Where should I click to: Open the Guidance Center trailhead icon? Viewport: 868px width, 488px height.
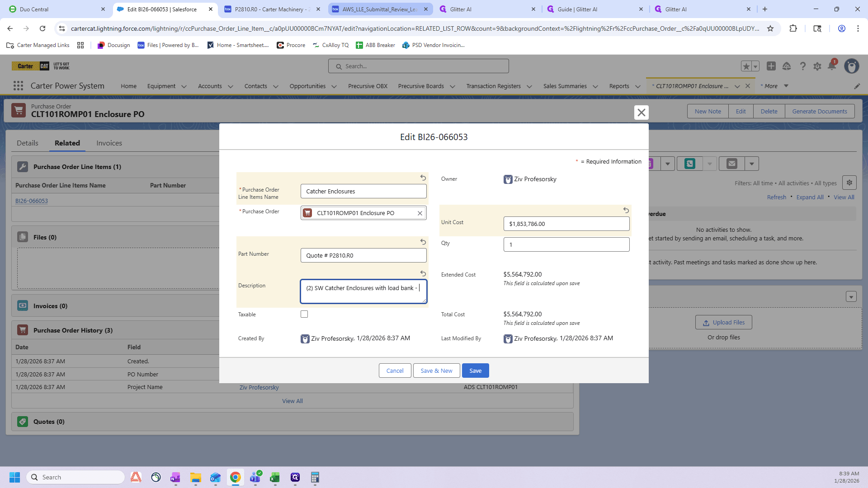coord(787,66)
